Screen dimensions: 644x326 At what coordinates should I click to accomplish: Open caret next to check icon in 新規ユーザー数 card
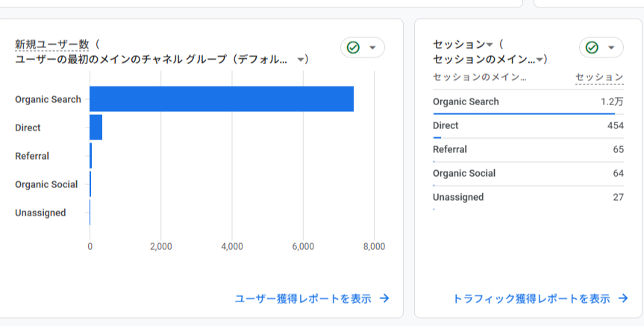(372, 48)
